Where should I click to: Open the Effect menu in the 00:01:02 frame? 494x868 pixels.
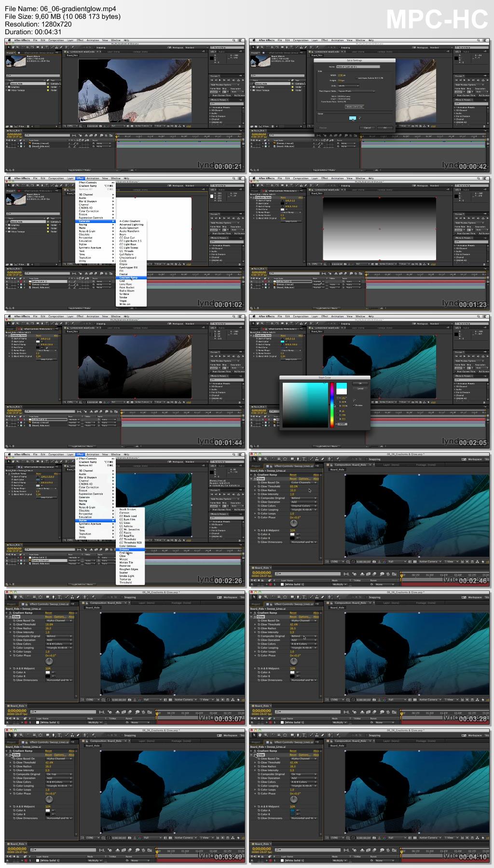point(80,178)
